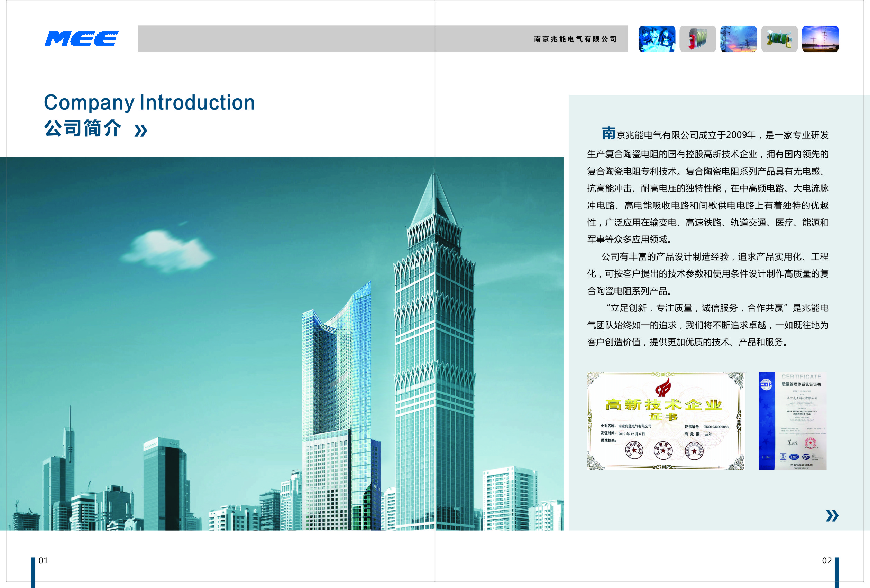
Task: Click the large blue 南 drop-cap character
Action: tap(608, 133)
